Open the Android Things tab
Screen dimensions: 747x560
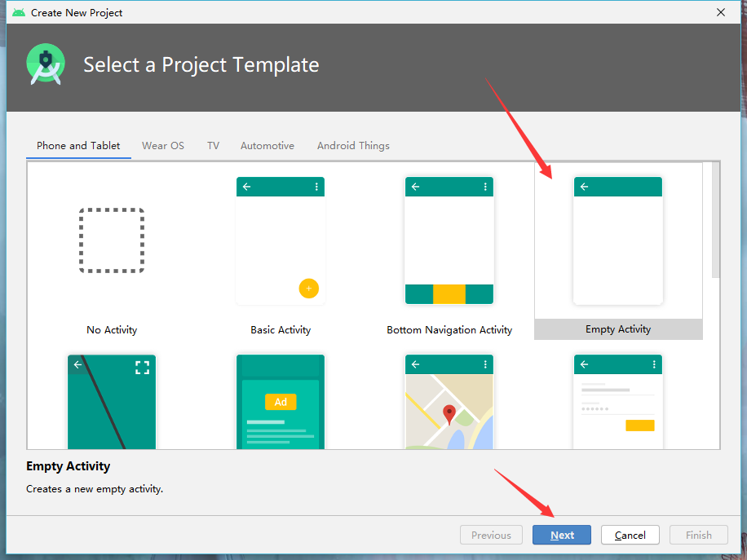point(353,146)
